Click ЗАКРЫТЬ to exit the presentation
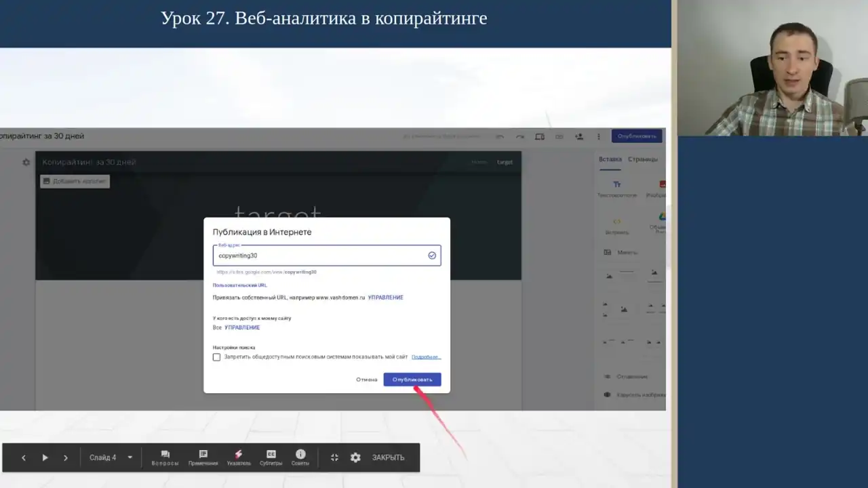The image size is (868, 488). (x=388, y=457)
